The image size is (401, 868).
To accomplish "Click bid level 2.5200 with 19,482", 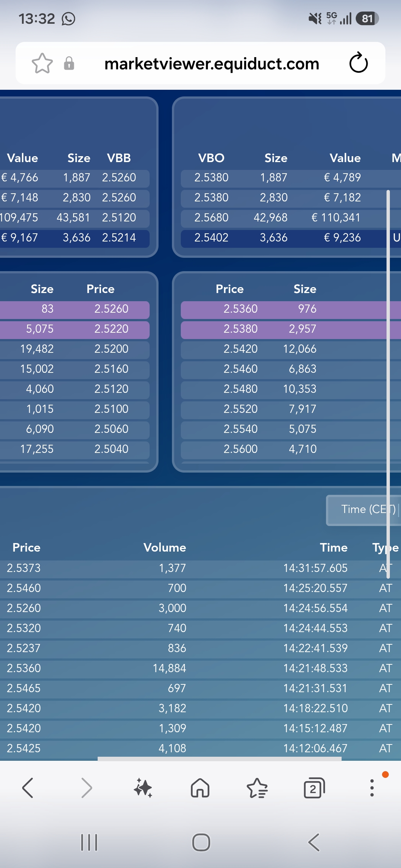I will click(x=74, y=349).
